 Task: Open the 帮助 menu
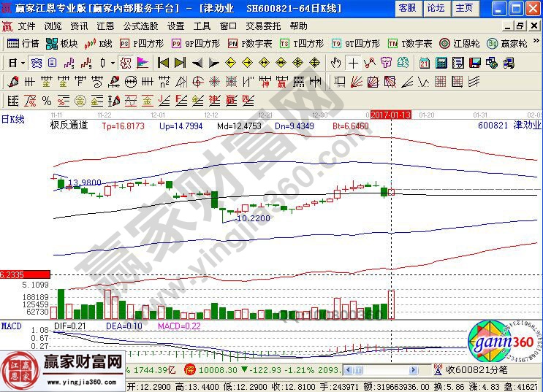298,26
